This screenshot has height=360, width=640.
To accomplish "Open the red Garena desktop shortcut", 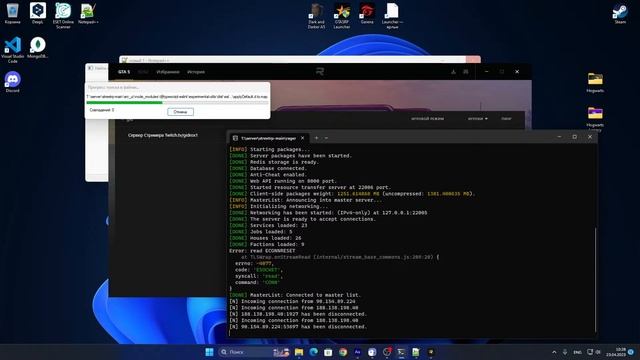I will point(367,13).
